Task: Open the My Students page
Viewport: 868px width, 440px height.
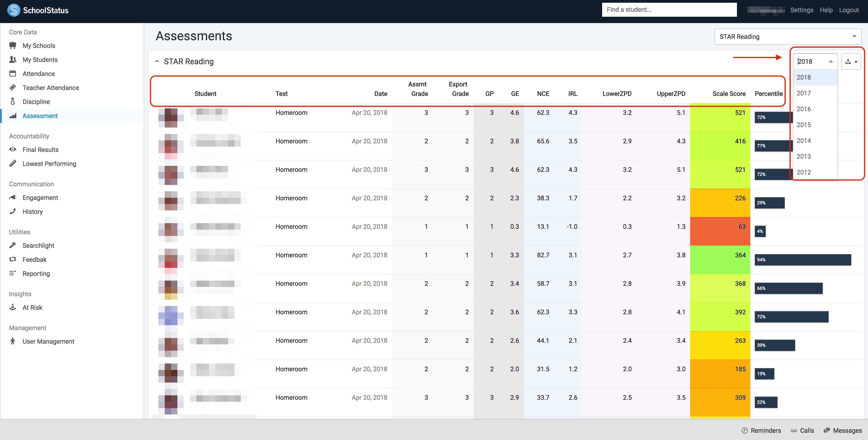Action: [x=40, y=60]
